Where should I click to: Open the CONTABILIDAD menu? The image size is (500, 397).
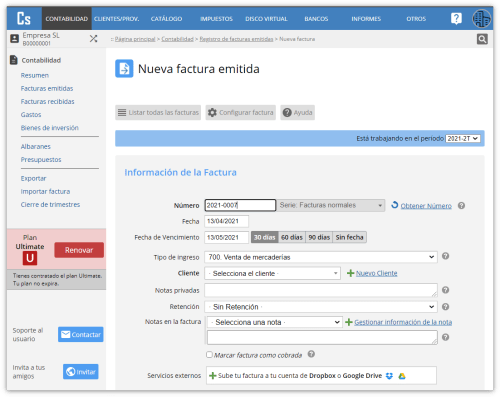point(67,19)
